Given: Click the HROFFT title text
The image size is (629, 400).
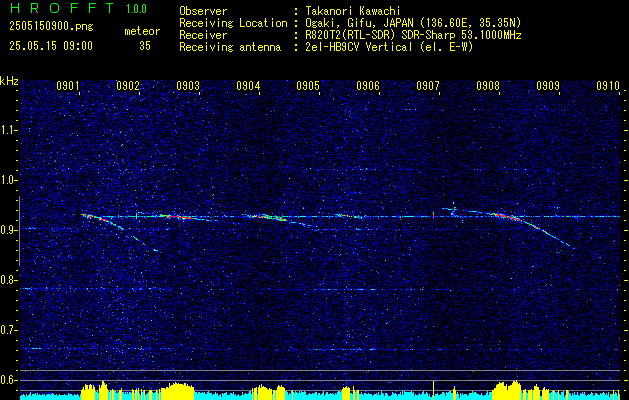Looking at the screenshot, I should pos(62,8).
